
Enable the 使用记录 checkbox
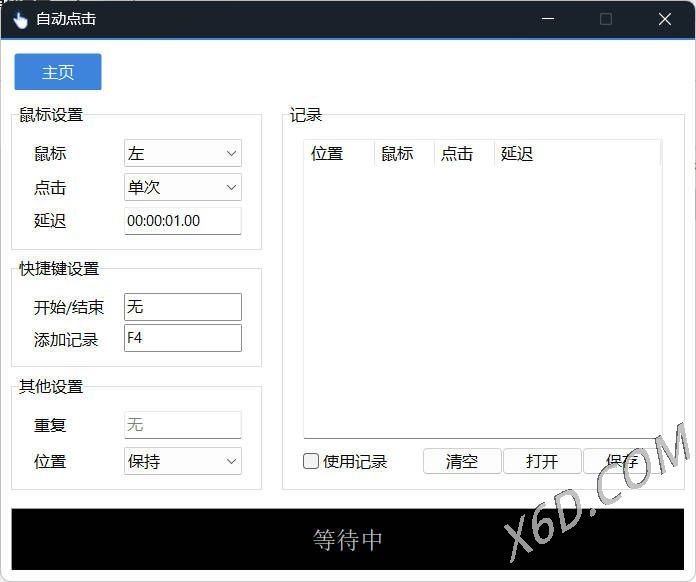point(311,461)
